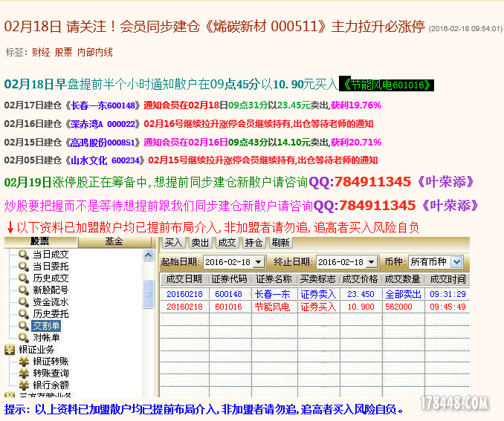Switch to the 基金 tab

(114, 242)
